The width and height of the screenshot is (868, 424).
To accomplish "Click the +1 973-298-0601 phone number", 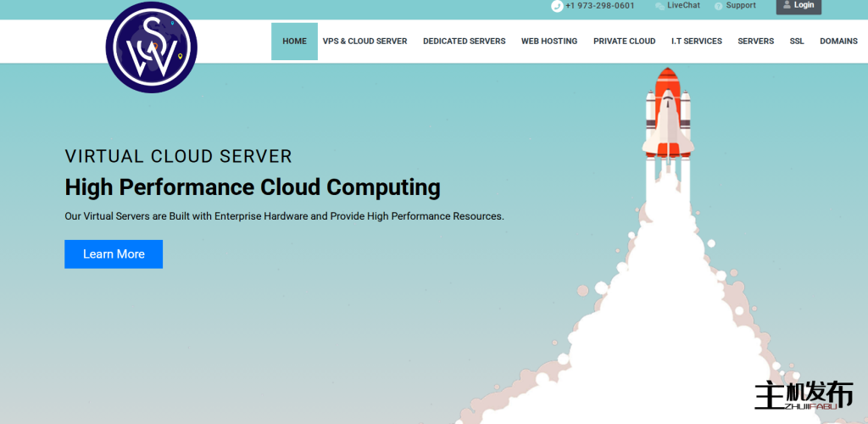I will (599, 6).
